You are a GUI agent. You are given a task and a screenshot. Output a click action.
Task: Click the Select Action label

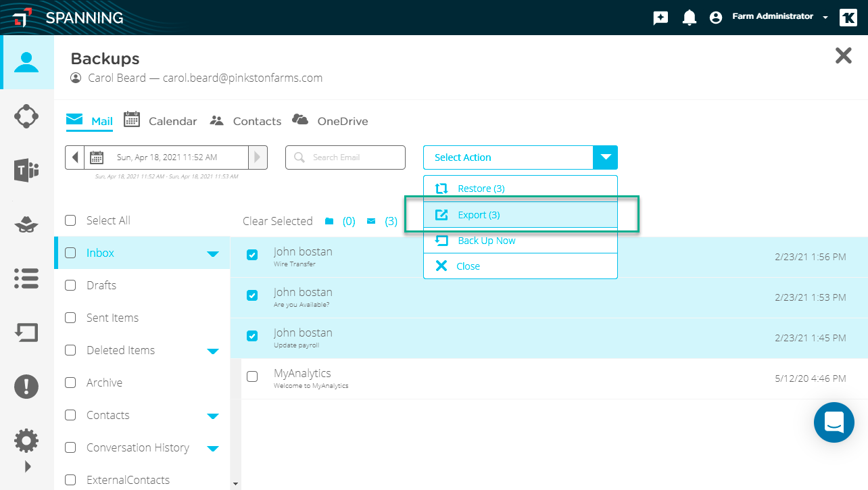click(463, 157)
